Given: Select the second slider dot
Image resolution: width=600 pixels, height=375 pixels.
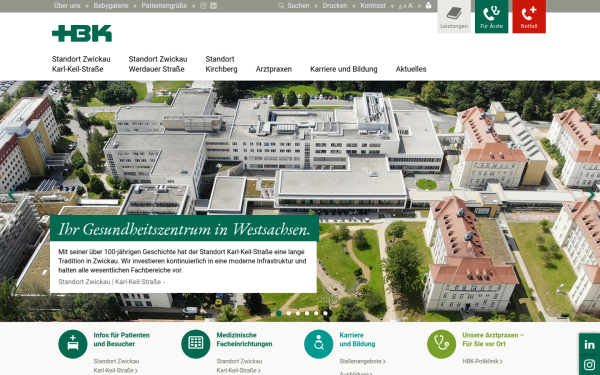Looking at the screenshot, I should click(289, 313).
